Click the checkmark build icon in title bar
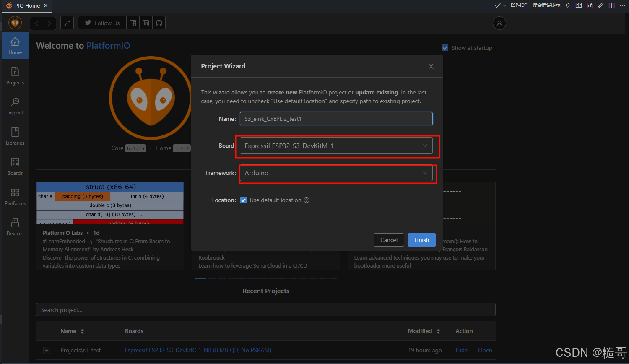Image resolution: width=629 pixels, height=364 pixels. tap(498, 5)
